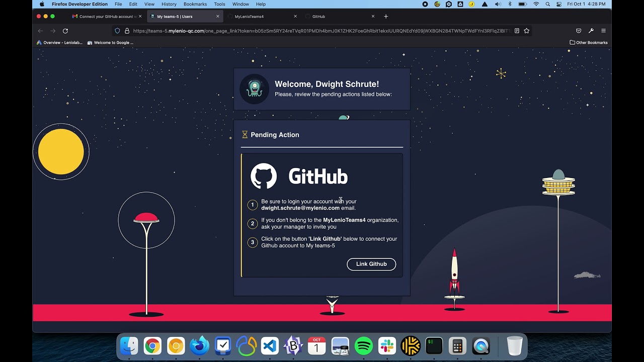This screenshot has height=362, width=644.
Task: Open the Firefox hamburger menu
Action: click(604, 31)
